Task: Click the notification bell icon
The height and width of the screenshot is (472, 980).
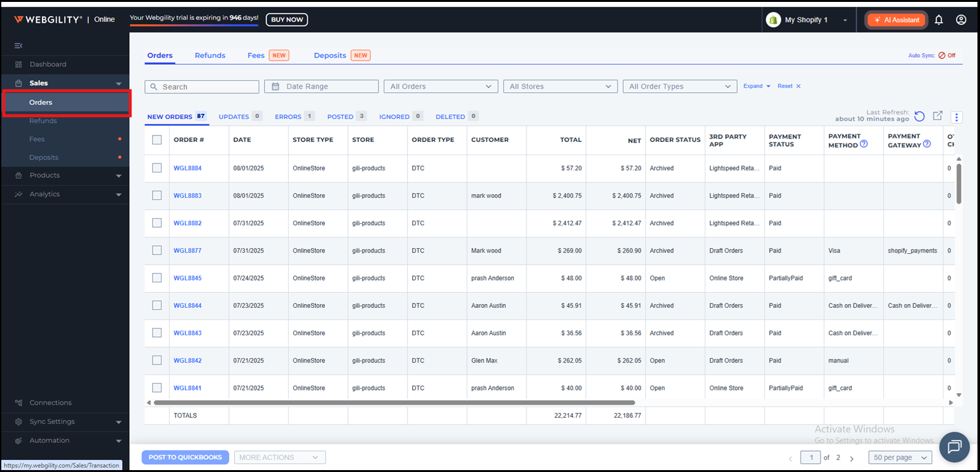Action: pos(939,20)
